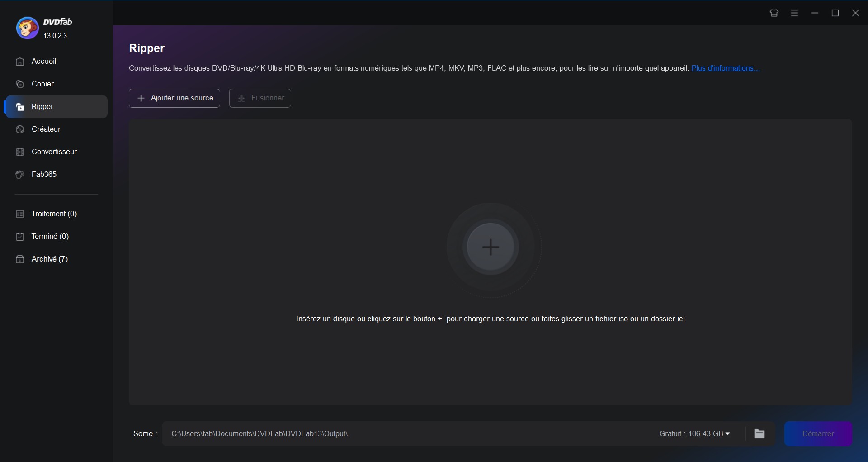Click the Copier disc icon

pyautogui.click(x=20, y=84)
